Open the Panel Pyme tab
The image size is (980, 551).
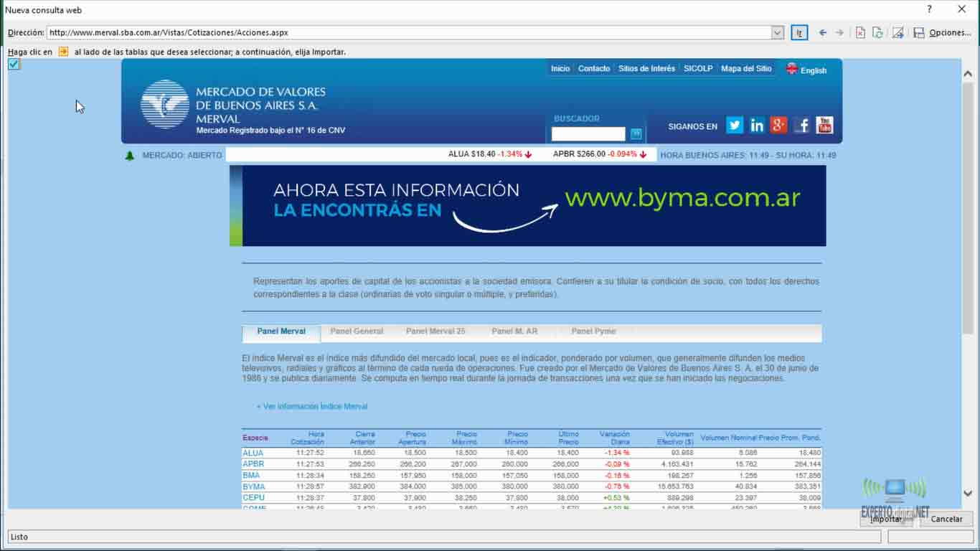[x=593, y=331]
